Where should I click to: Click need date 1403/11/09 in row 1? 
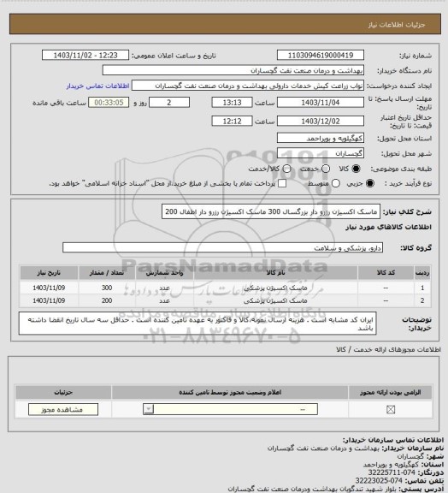49,288
